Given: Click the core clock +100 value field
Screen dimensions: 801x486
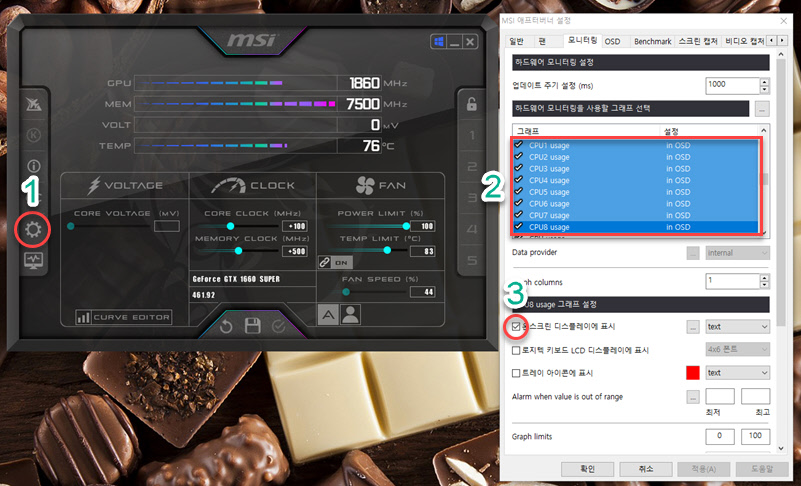Looking at the screenshot, I should coord(295,226).
